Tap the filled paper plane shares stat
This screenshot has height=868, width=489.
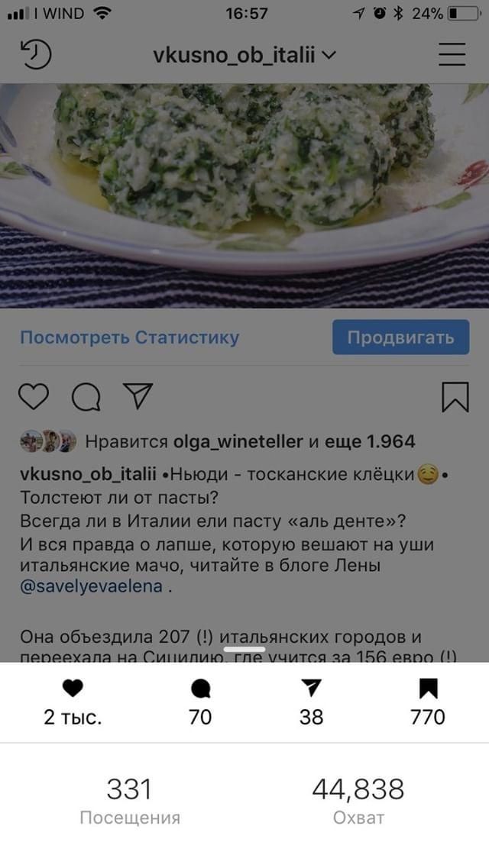(x=311, y=702)
